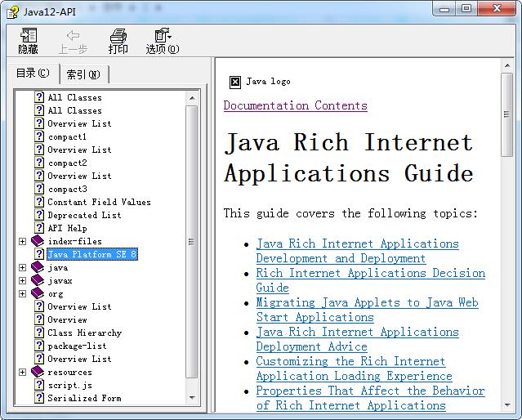Click the topic icon beside Serialized Form
This screenshot has width=522, height=420.
(39, 398)
